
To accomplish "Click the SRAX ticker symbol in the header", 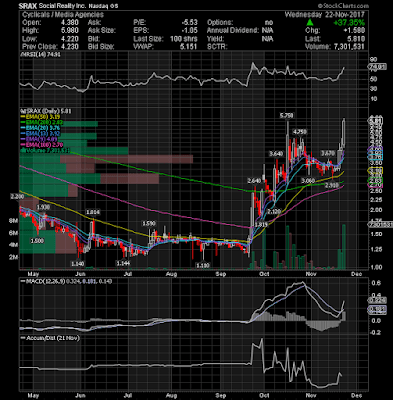I will click(28, 6).
